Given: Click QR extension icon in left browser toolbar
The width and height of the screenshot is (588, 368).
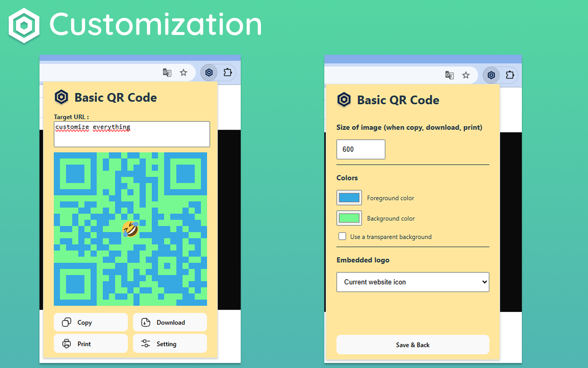Looking at the screenshot, I should click(209, 73).
